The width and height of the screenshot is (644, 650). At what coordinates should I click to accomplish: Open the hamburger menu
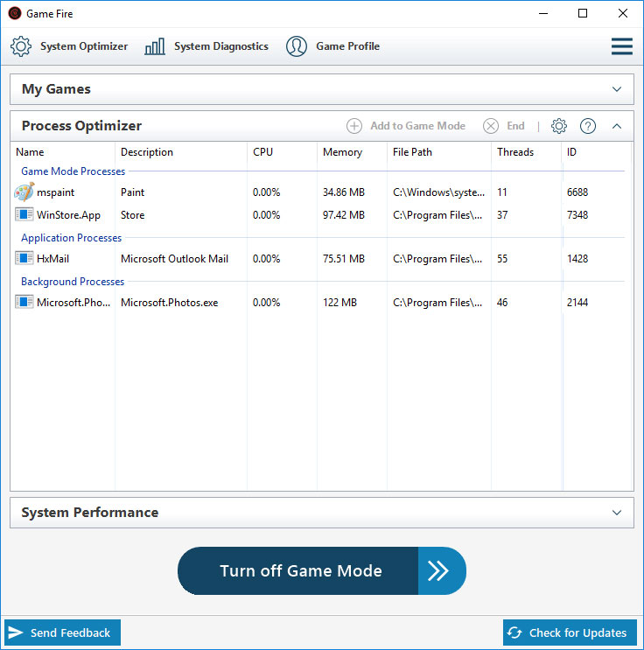[621, 46]
